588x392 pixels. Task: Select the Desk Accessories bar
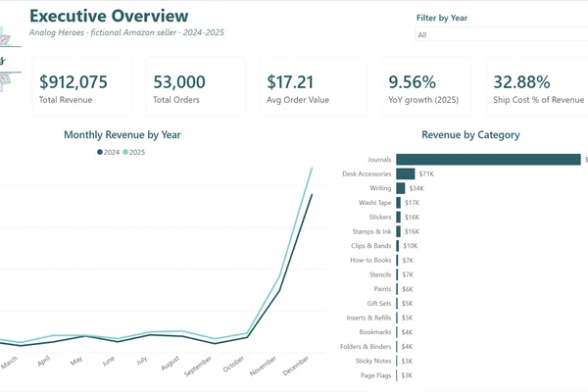(406, 173)
